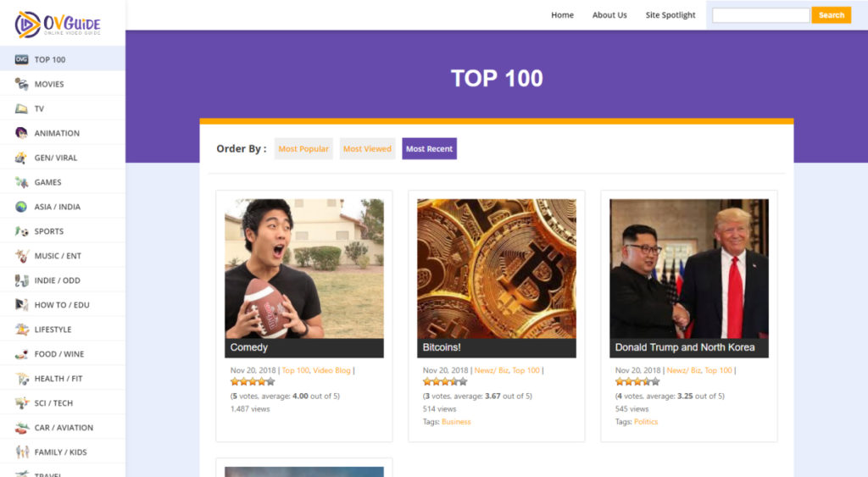This screenshot has height=477, width=868.
Task: Click the OVGuide logo
Action: pyautogui.click(x=58, y=24)
